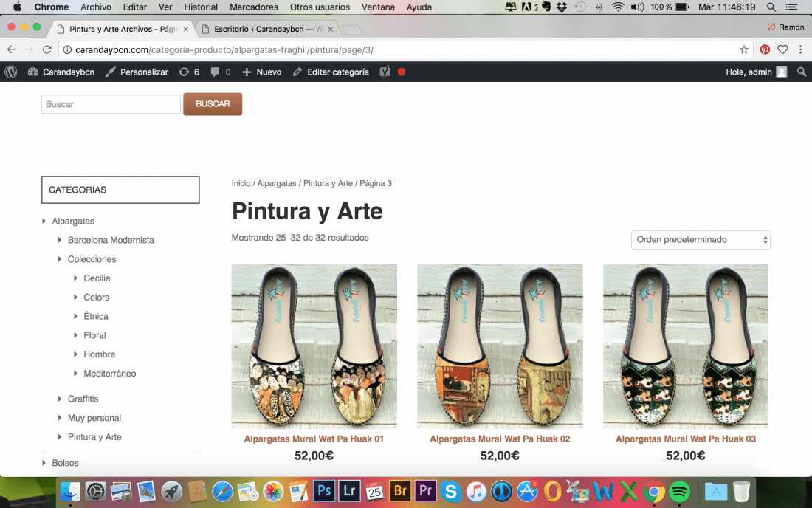812x508 pixels.
Task: Open the Yoast SEO icon in admin bar
Action: click(385, 72)
